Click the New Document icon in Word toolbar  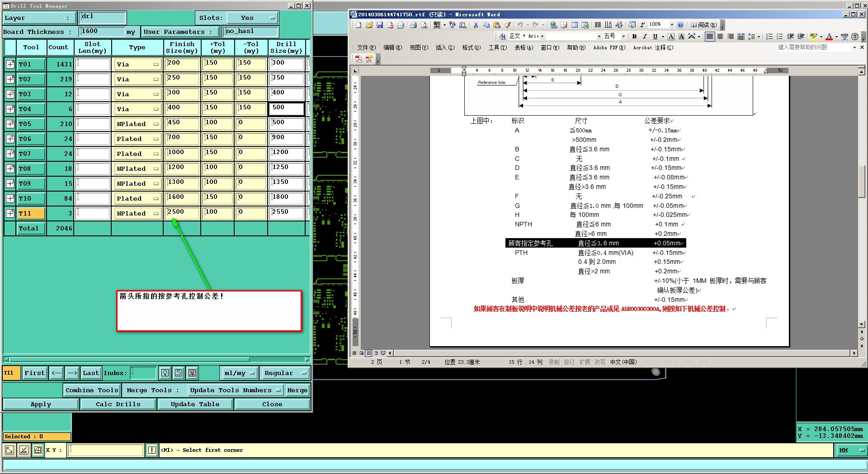[359, 25]
